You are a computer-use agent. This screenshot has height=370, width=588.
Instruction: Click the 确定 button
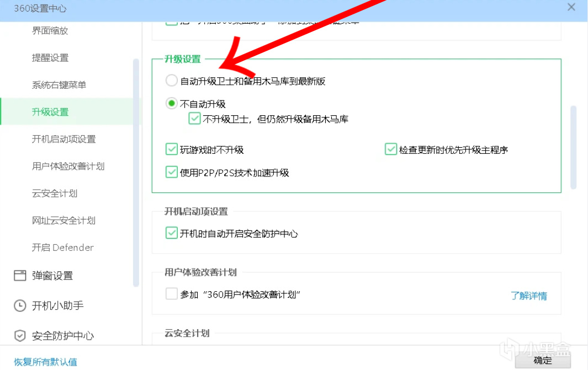pyautogui.click(x=543, y=360)
